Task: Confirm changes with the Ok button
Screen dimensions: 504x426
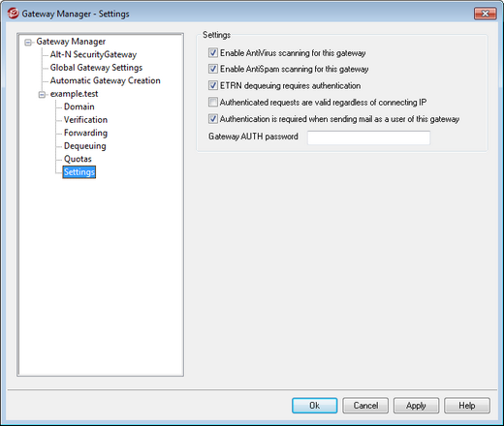Action: pos(315,406)
